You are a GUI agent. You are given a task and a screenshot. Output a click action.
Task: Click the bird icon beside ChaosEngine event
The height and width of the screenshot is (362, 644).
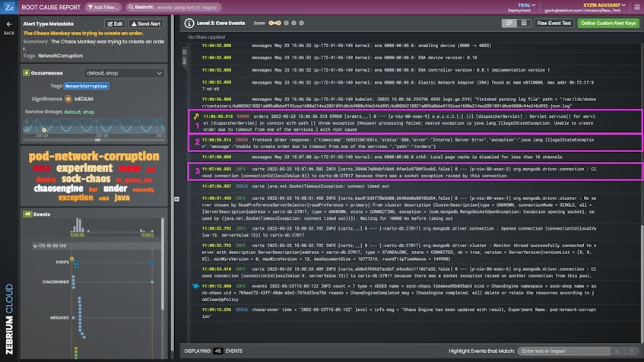tap(195, 286)
